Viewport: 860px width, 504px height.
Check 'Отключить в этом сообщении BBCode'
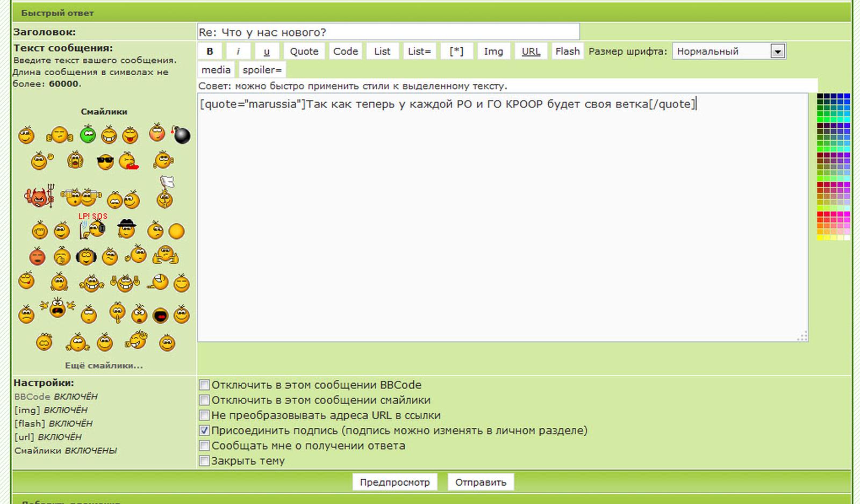click(204, 385)
